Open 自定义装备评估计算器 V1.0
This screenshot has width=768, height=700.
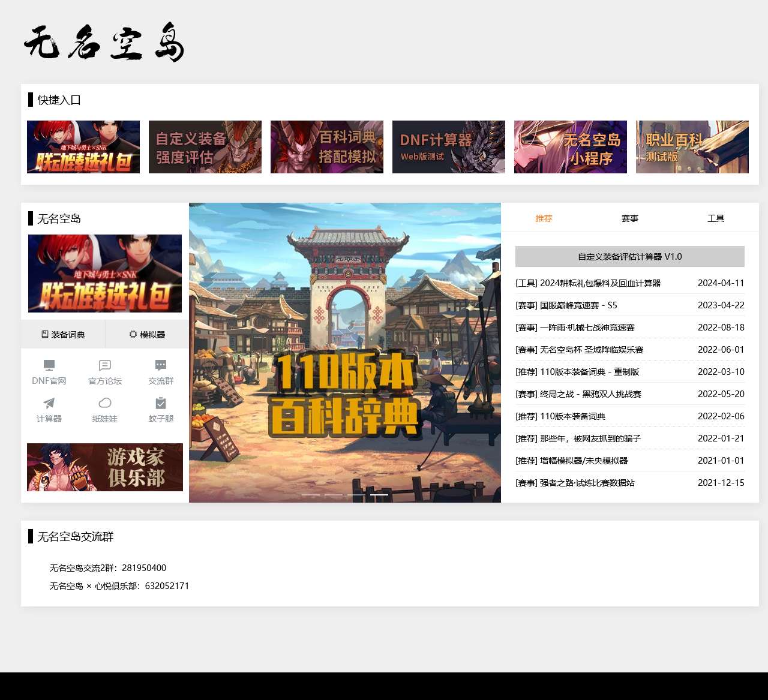click(629, 256)
